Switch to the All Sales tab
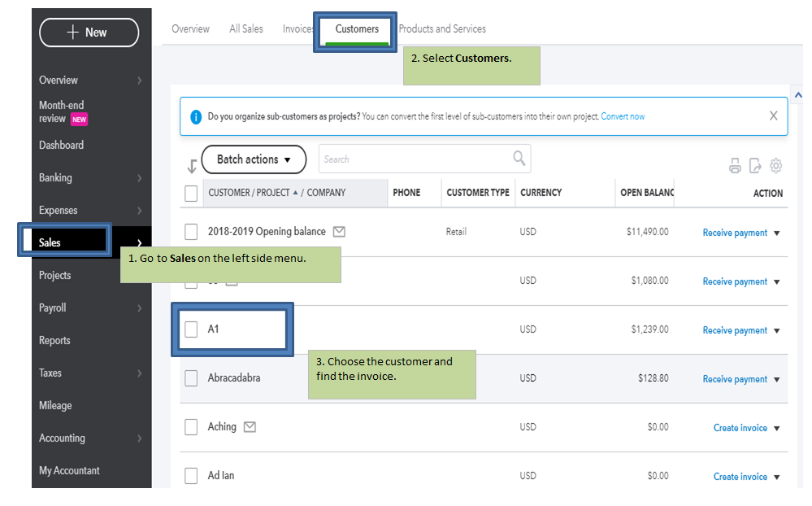This screenshot has height=506, width=812. click(x=246, y=29)
